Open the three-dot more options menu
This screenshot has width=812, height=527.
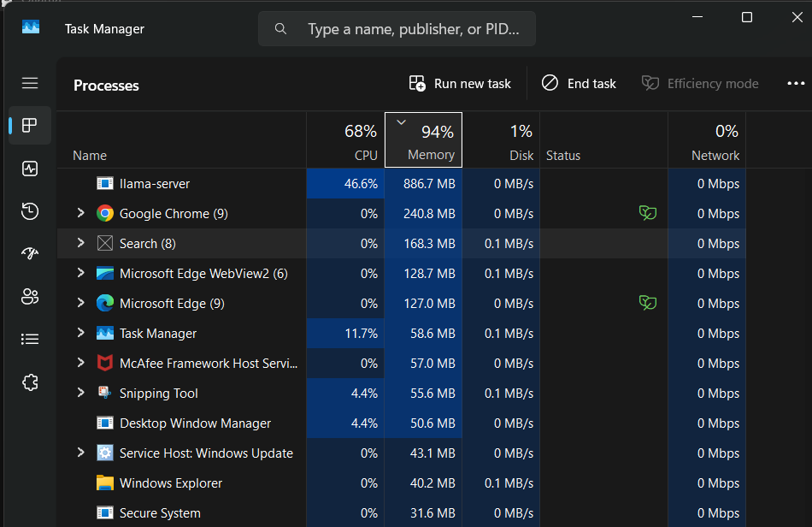796,84
